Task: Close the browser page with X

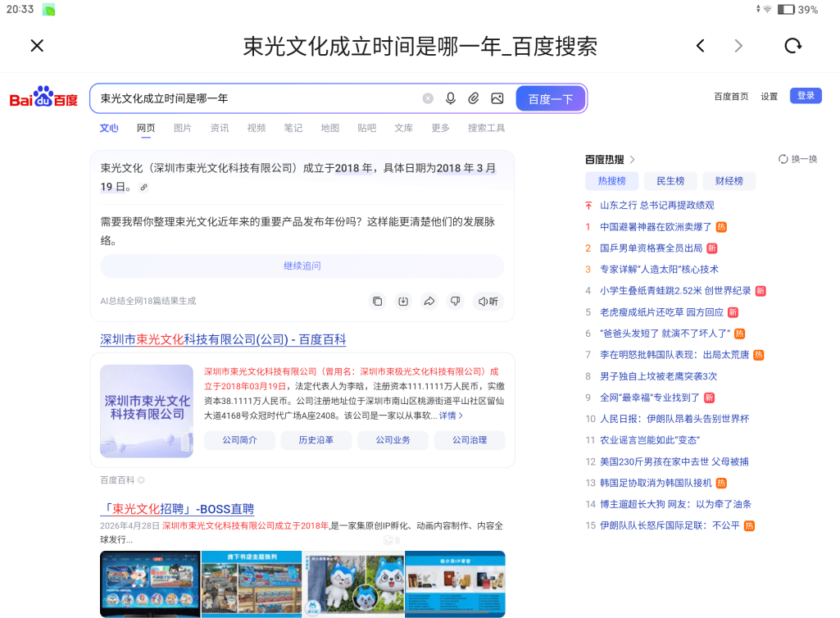Action: click(37, 46)
